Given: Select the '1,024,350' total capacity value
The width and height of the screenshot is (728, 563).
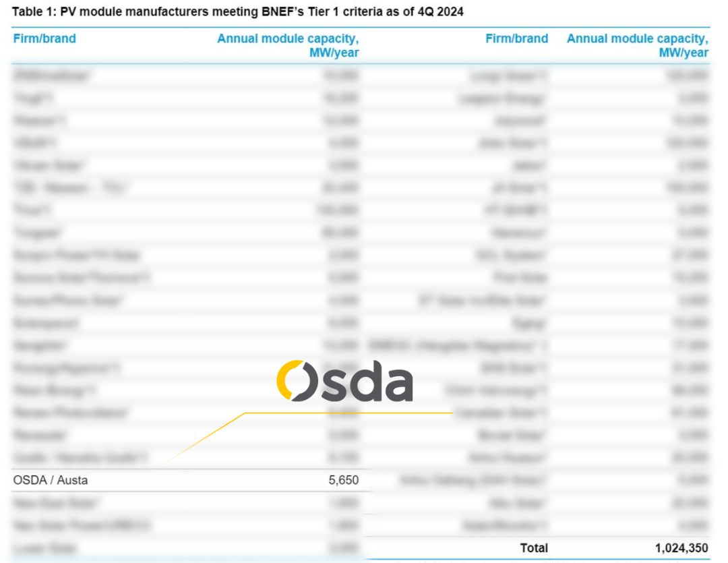Looking at the screenshot, I should (681, 548).
